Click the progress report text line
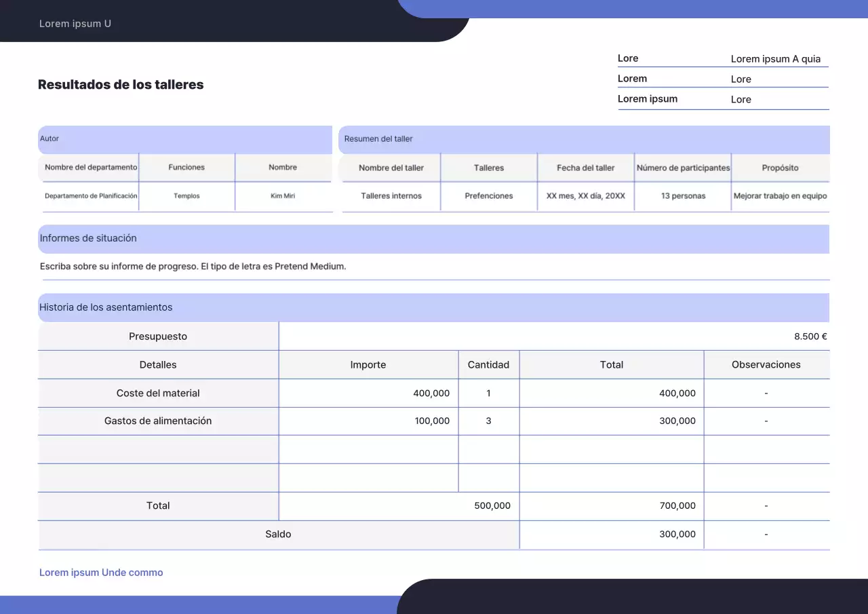Image resolution: width=868 pixels, height=614 pixels. [x=193, y=267]
